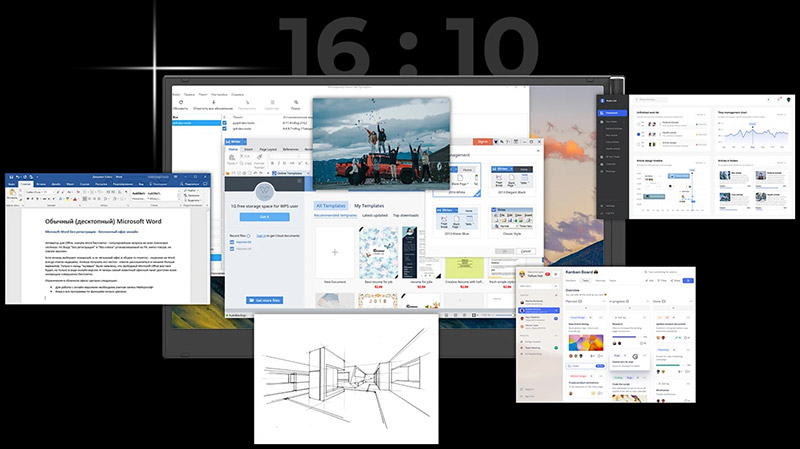Image resolution: width=800 pixels, height=449 pixels.
Task: Click the Обновить refresh icon in the package manager
Action: tap(181, 103)
